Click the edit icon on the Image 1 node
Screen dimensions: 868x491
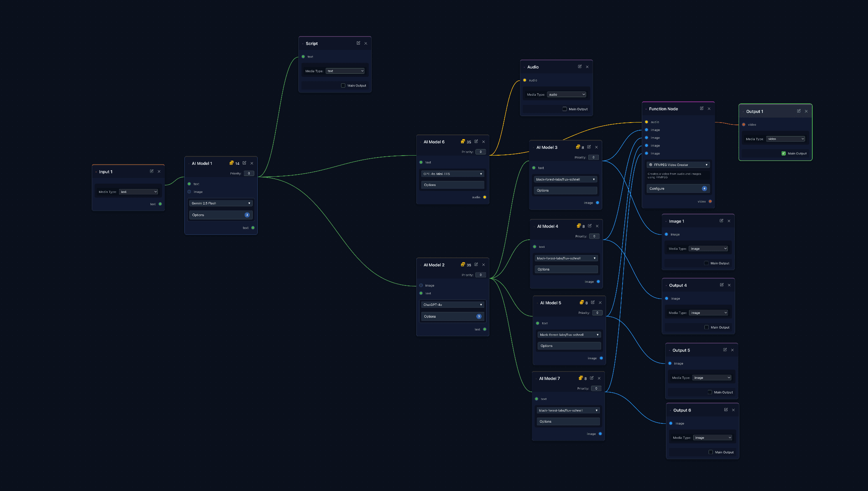point(721,221)
